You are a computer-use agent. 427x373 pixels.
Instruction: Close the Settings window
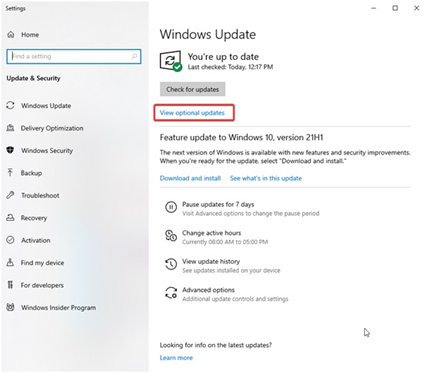416,8
